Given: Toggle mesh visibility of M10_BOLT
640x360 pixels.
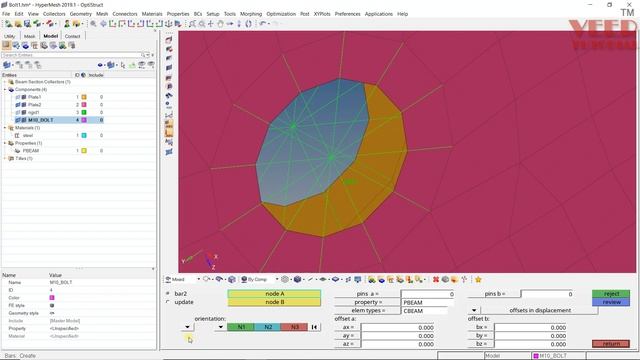Looking at the screenshot, I should tap(24, 120).
